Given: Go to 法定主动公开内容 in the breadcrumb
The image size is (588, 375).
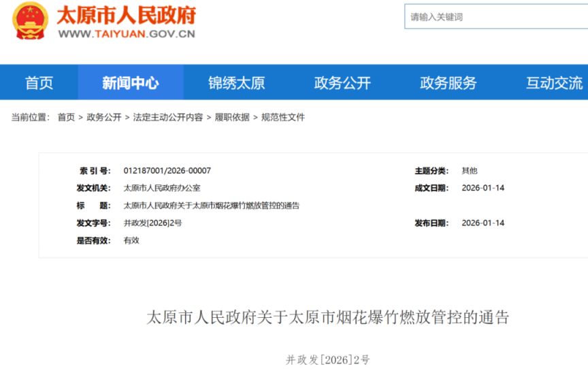Looking at the screenshot, I should (x=168, y=117).
